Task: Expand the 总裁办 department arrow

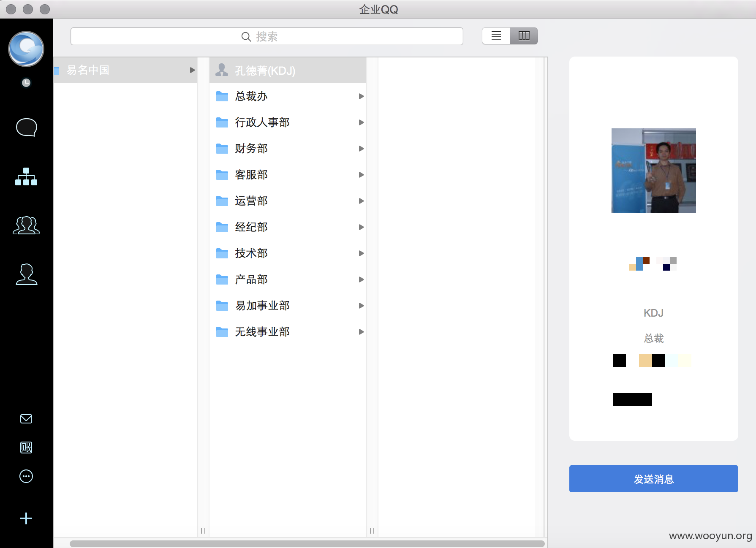Action: (361, 96)
